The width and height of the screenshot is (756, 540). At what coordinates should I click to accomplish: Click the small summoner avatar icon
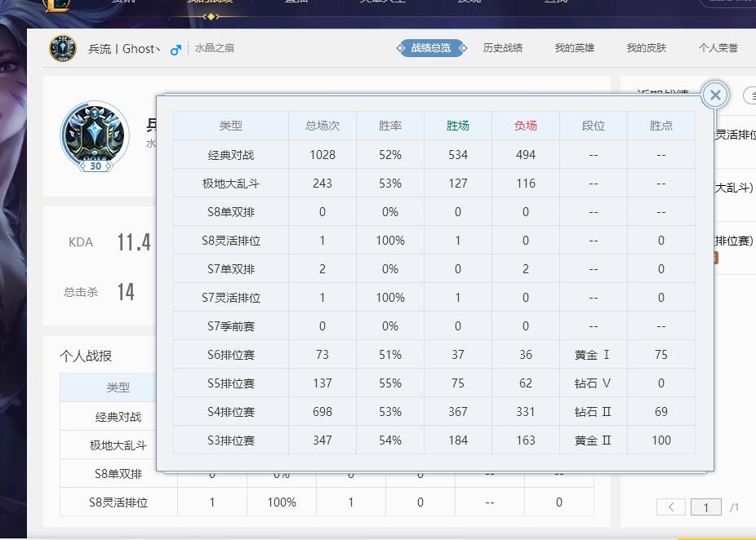pos(63,48)
